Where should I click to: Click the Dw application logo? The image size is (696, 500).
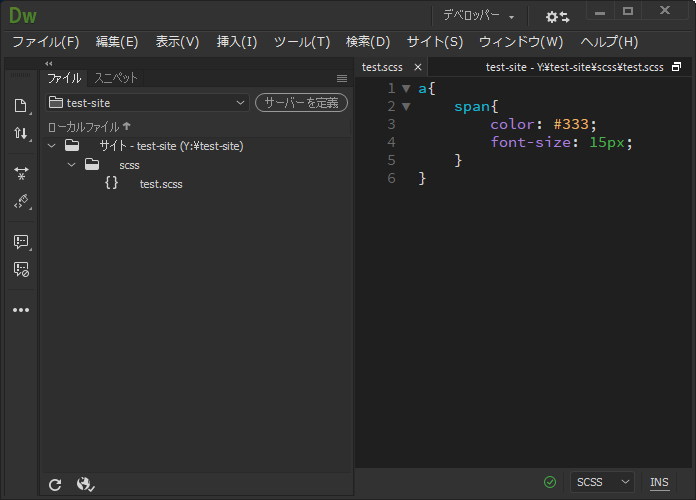click(x=23, y=16)
